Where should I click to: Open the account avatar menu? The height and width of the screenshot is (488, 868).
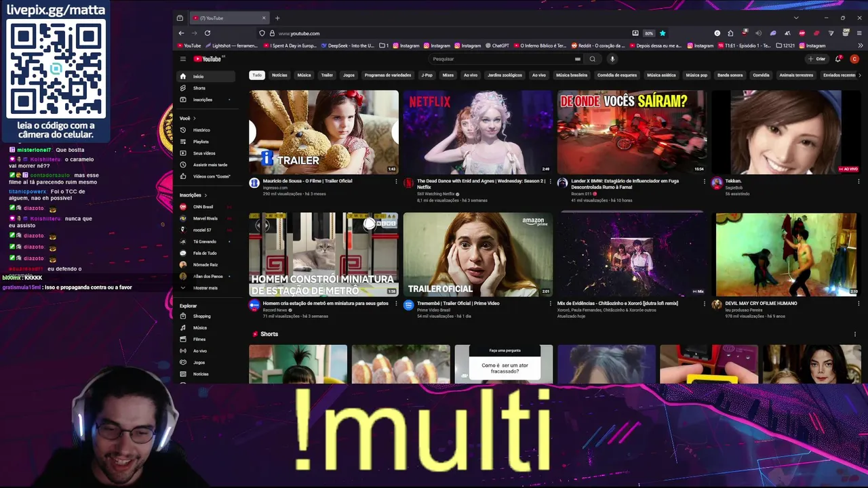[x=854, y=59]
